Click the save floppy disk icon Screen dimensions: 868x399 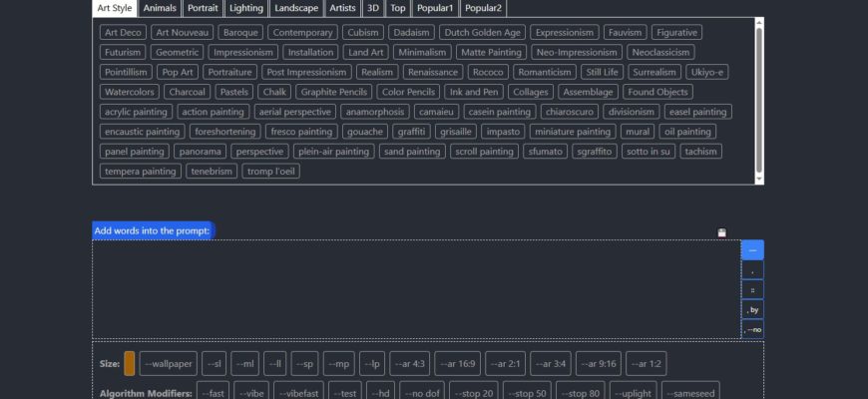click(722, 233)
